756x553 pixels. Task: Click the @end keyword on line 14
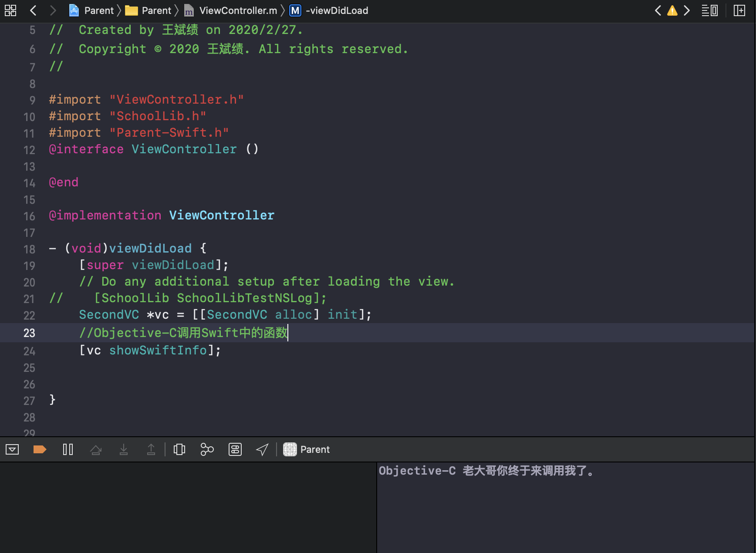point(64,182)
